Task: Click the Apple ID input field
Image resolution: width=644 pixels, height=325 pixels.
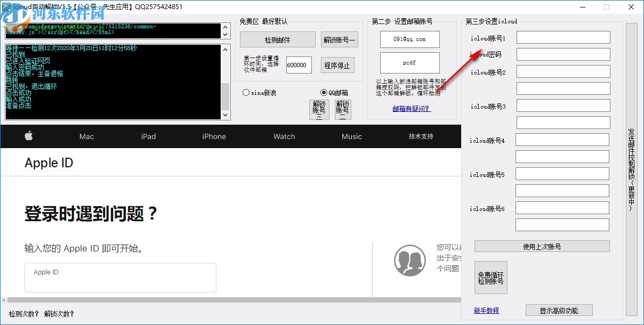Action: pos(120,277)
